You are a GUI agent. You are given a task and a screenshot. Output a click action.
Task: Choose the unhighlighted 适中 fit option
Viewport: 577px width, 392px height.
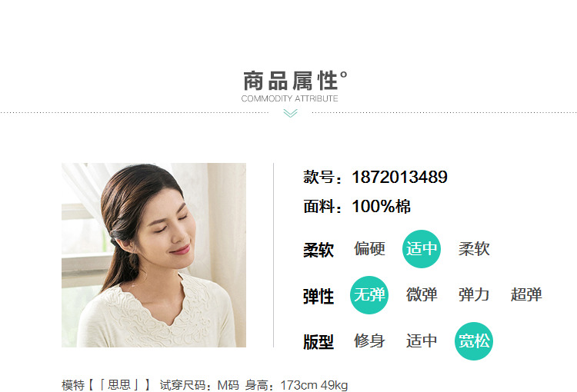pyautogui.click(x=422, y=341)
